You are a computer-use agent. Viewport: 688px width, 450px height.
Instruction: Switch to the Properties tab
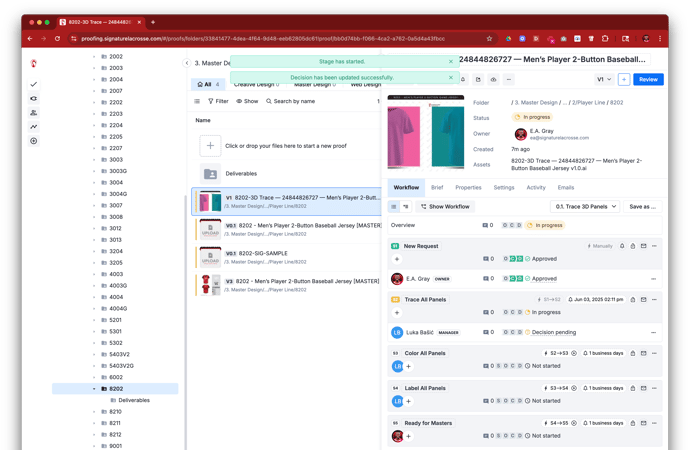[468, 187]
